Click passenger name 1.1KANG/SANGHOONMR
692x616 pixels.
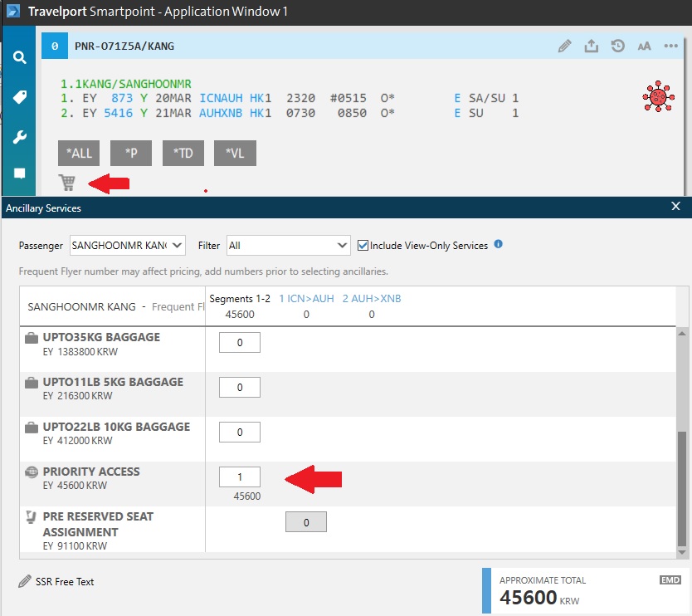click(x=126, y=84)
